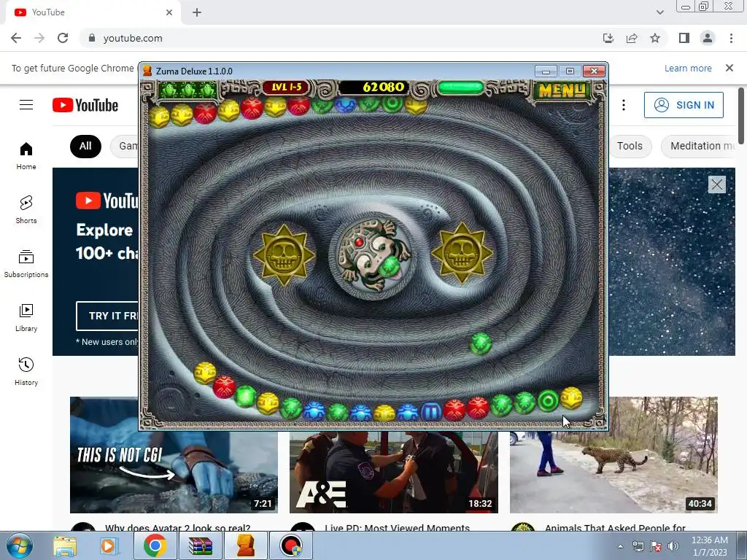Click the flying green ball near the lower right
Viewport: 747px width, 560px height.
pos(481,343)
